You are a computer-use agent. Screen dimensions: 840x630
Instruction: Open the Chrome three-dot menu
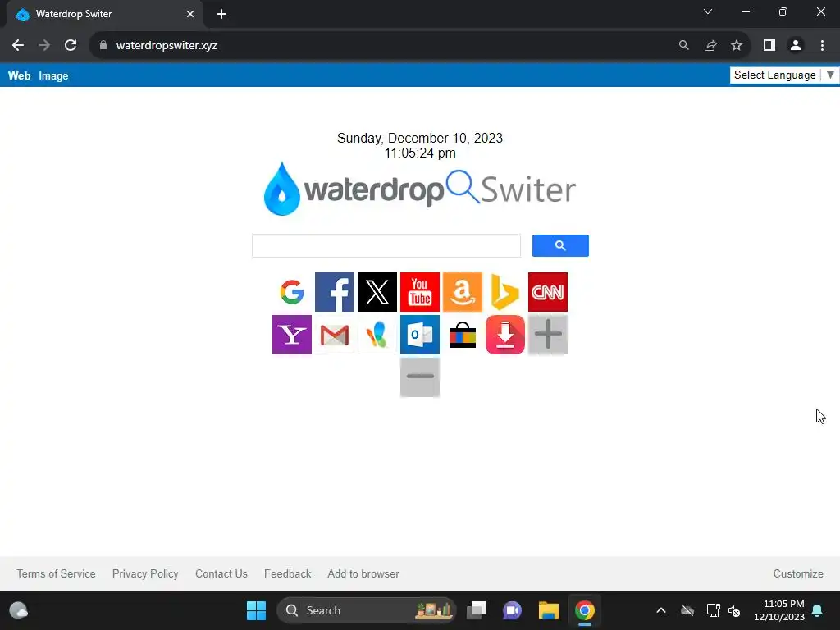[822, 46]
